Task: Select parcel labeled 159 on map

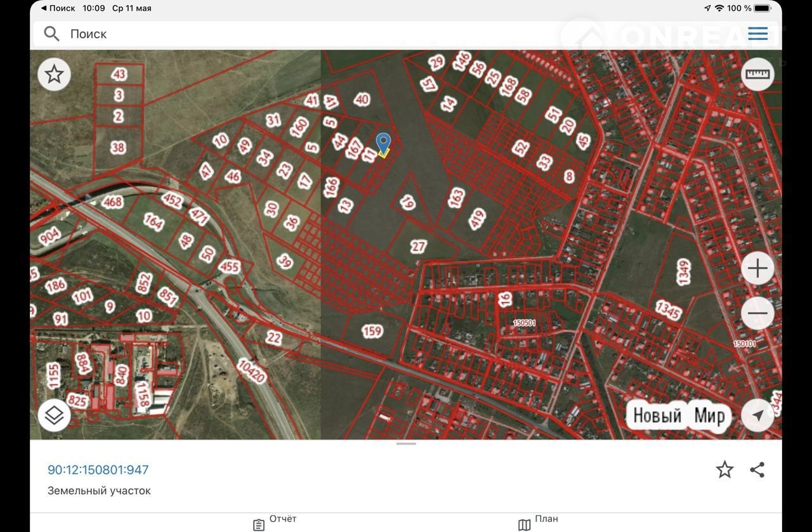Action: (372, 331)
